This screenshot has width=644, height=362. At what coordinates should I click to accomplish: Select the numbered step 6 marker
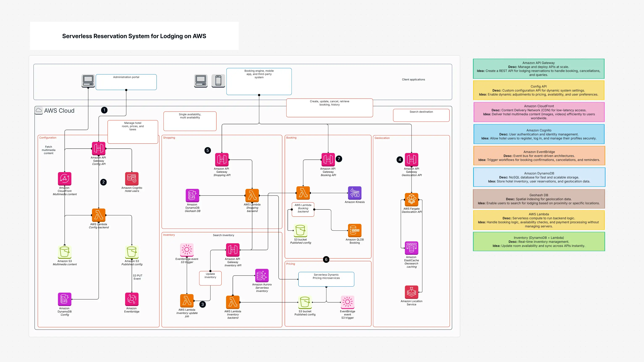pos(326,260)
